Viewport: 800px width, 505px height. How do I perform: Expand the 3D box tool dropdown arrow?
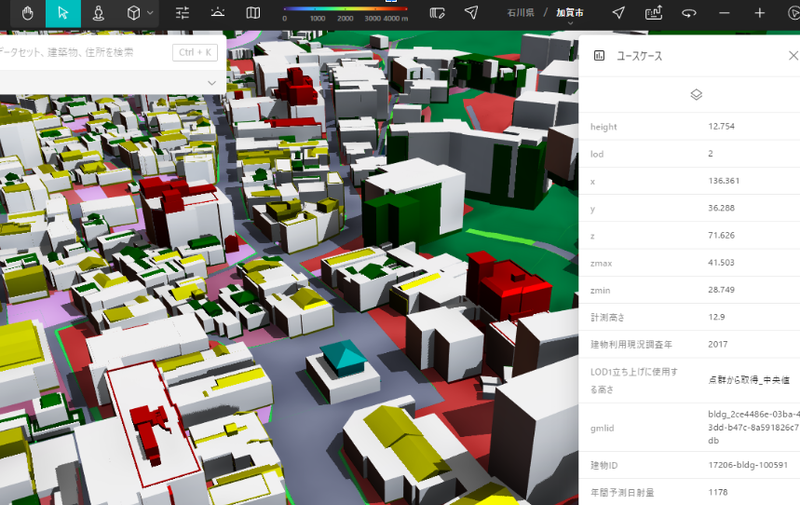click(150, 13)
